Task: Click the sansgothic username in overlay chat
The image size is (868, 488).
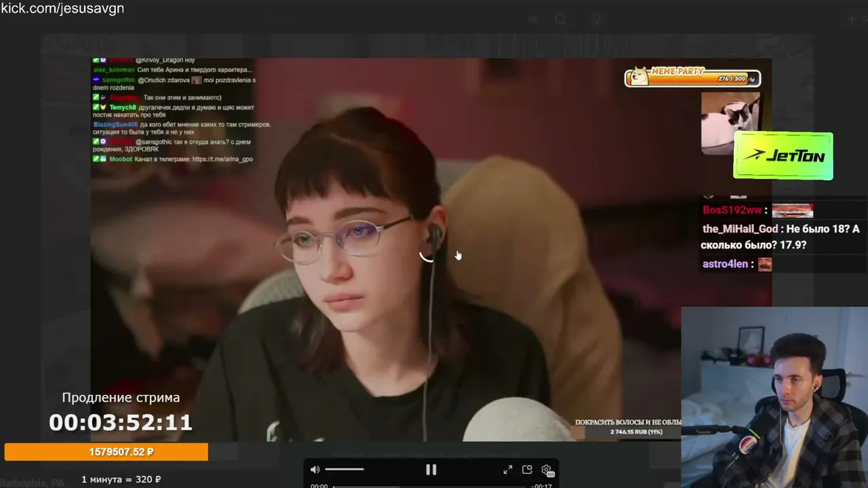Action: click(x=119, y=80)
